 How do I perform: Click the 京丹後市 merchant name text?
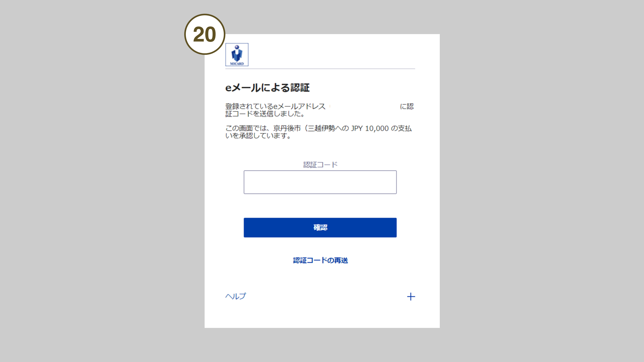[x=287, y=129]
